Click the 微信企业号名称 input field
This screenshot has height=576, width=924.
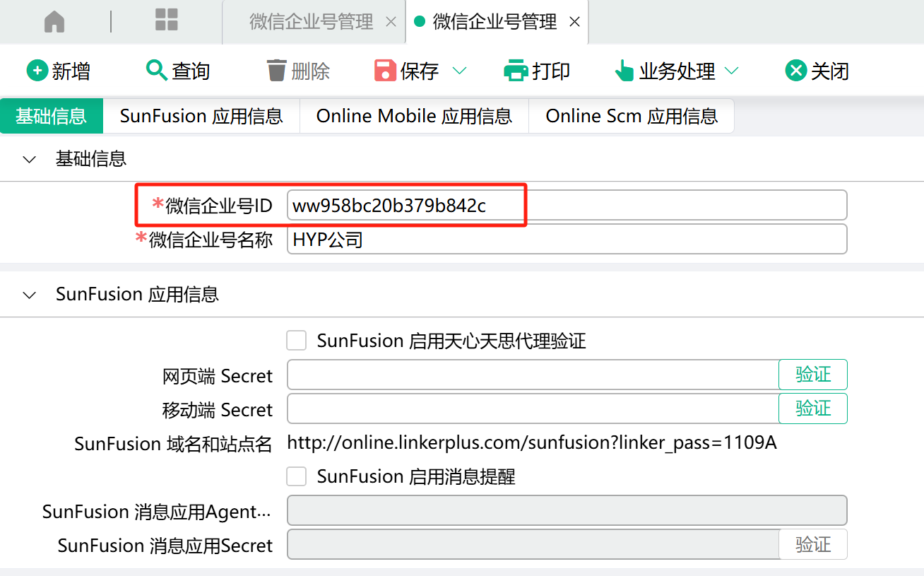pos(566,240)
